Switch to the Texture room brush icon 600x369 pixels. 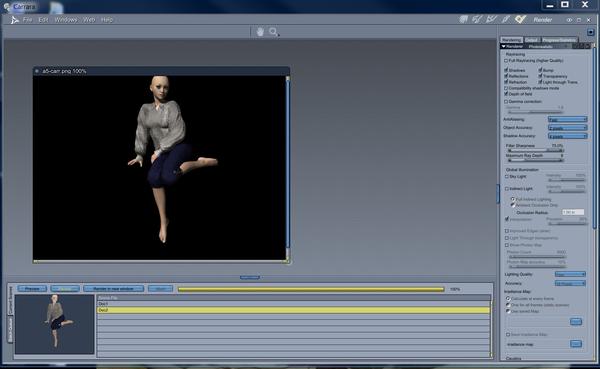[506, 19]
